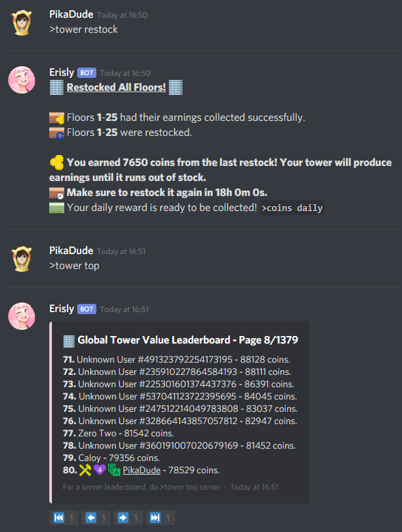Click the banknote emoji beside daily reward text

coord(57,208)
